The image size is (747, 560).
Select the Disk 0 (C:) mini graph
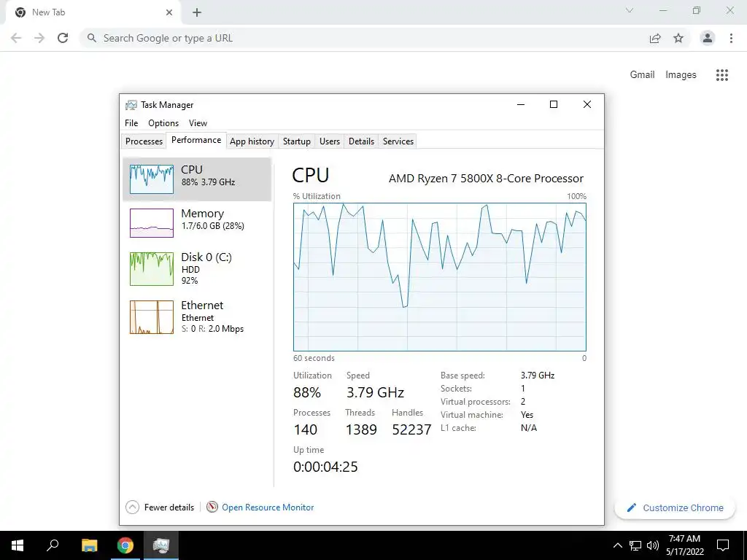coord(152,269)
